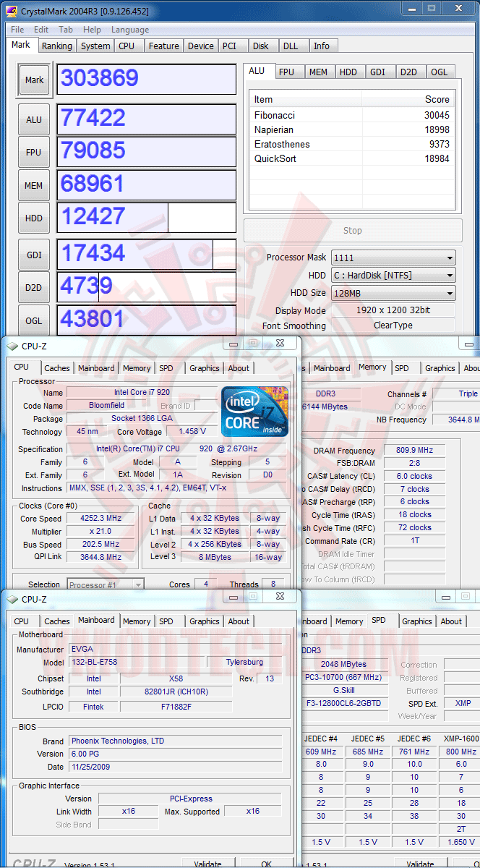This screenshot has width=480, height=868.
Task: Click the HDD score progress bar
Action: [x=146, y=218]
